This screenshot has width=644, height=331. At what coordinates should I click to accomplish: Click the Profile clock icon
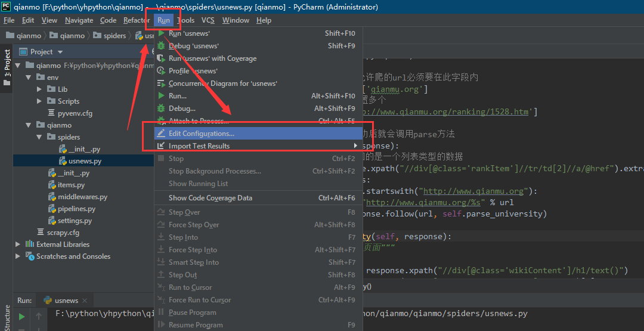click(162, 70)
